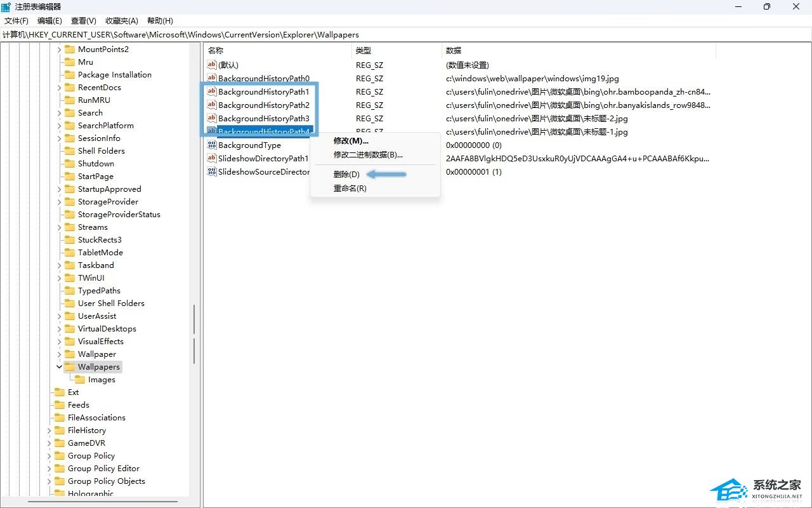Select 修改(M)... in the context menu

click(x=351, y=141)
